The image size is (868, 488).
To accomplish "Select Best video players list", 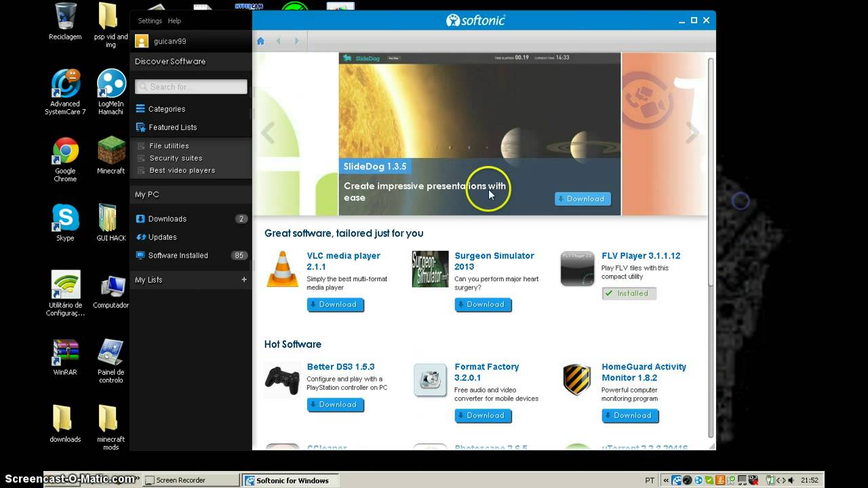I will pos(182,170).
